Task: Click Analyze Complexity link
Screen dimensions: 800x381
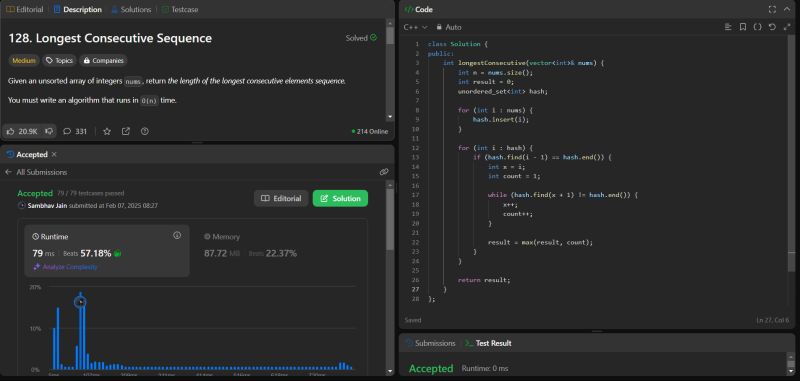Action: 65,267
